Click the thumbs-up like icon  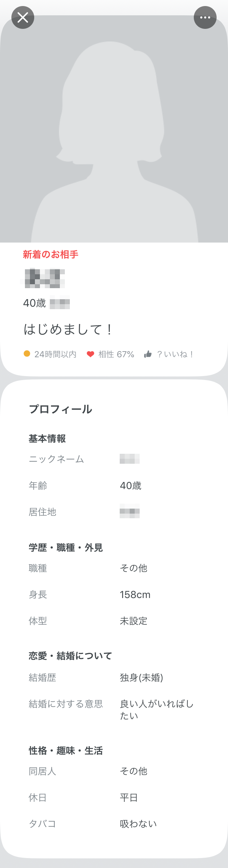pos(148,354)
